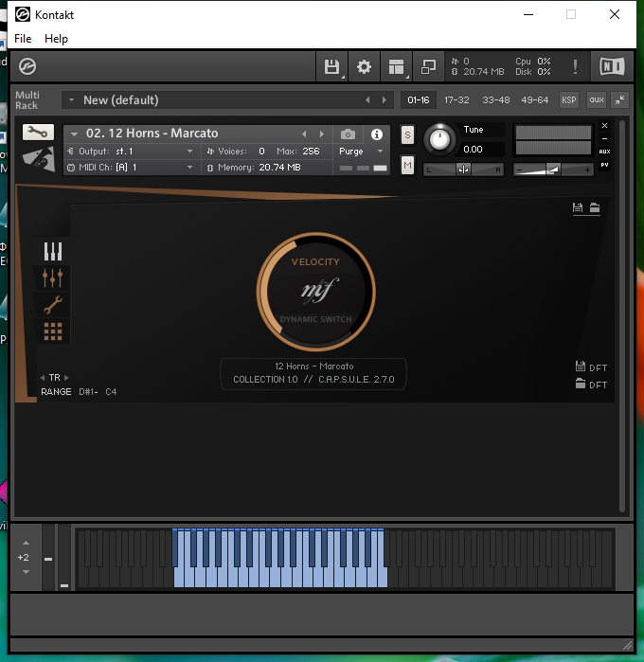Shift TR transpose left arrow
The width and height of the screenshot is (644, 662).
[43, 378]
